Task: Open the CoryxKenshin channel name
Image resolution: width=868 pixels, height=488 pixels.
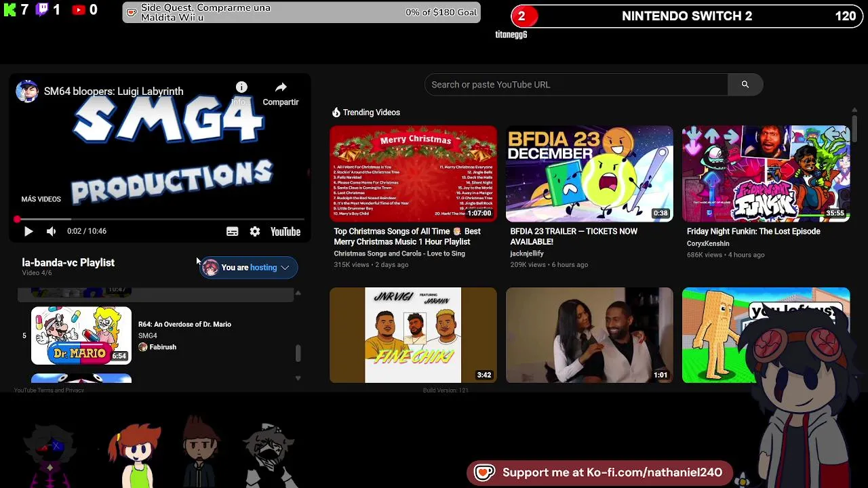Action: 708,243
